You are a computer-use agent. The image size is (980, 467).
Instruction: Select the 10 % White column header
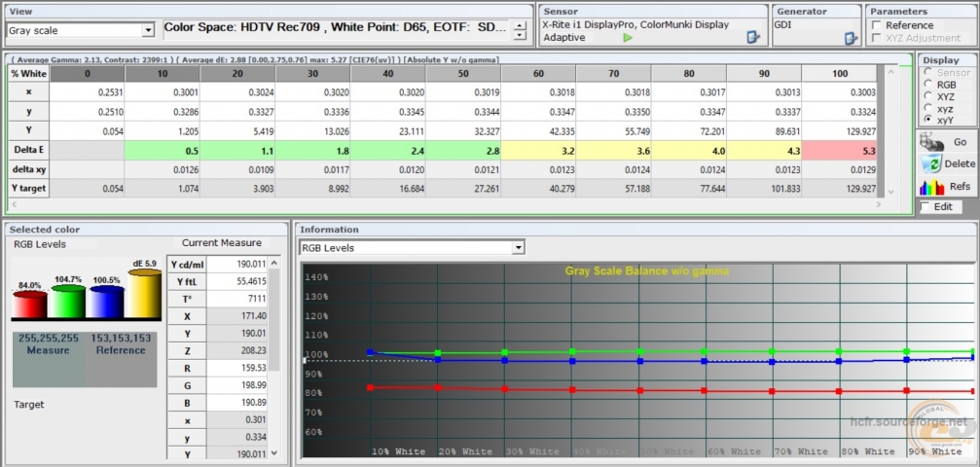pyautogui.click(x=163, y=73)
